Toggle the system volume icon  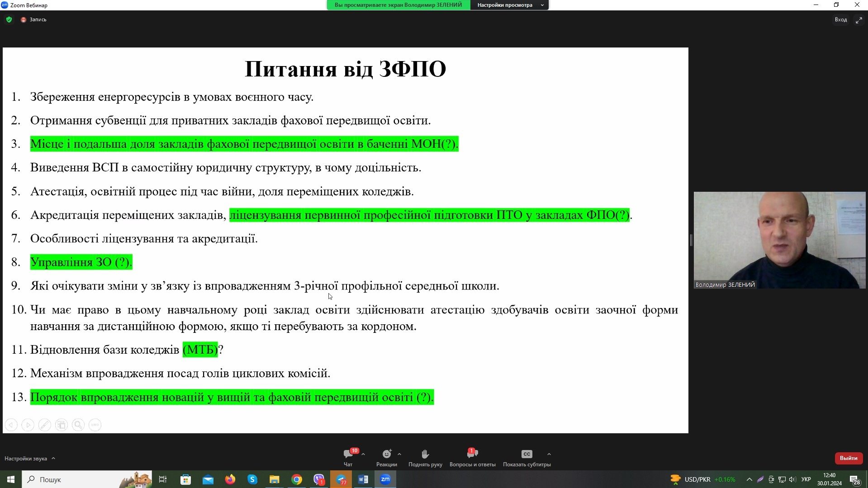coord(792,479)
